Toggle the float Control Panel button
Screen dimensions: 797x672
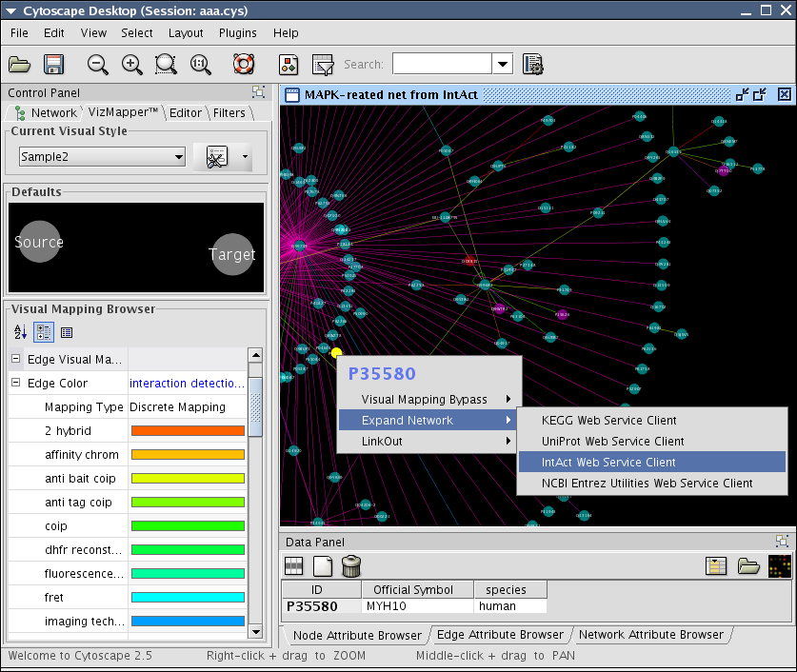[258, 92]
